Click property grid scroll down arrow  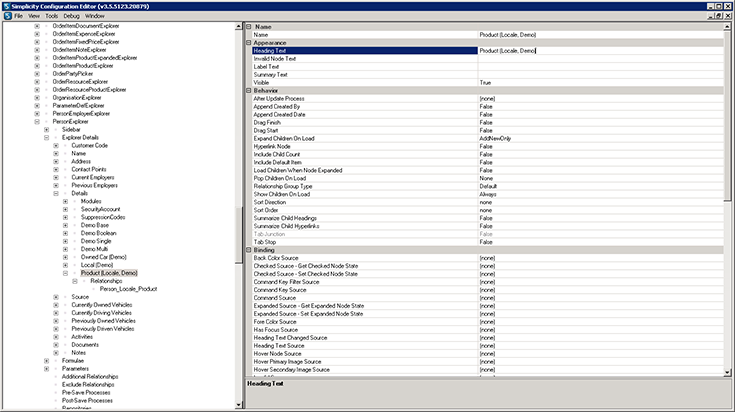pyautogui.click(x=727, y=373)
